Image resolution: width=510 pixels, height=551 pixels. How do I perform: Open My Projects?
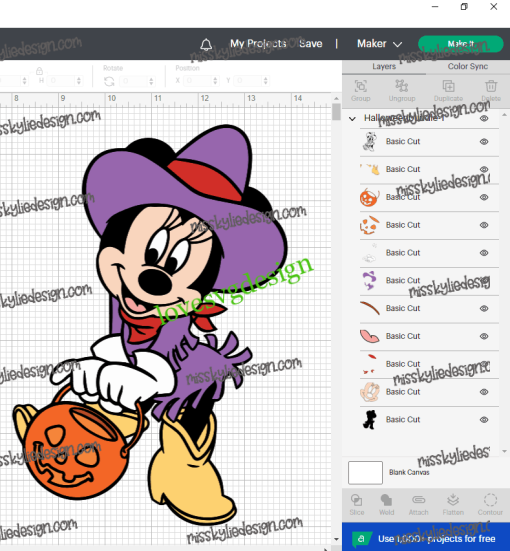258,44
